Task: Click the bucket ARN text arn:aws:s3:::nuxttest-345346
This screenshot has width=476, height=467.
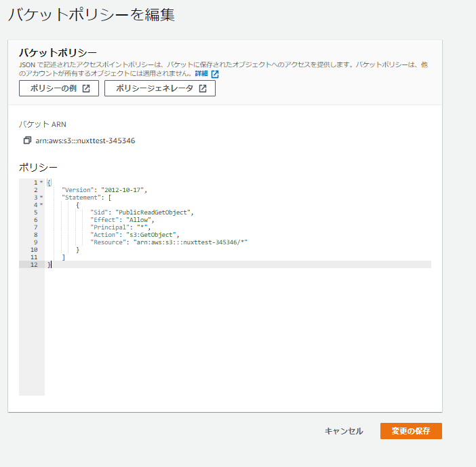Action: [85, 141]
